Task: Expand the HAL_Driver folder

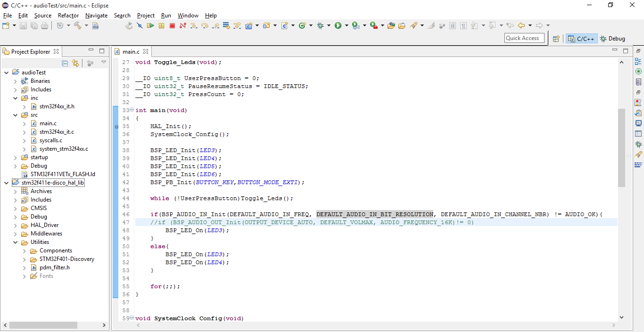Action: (x=16, y=225)
